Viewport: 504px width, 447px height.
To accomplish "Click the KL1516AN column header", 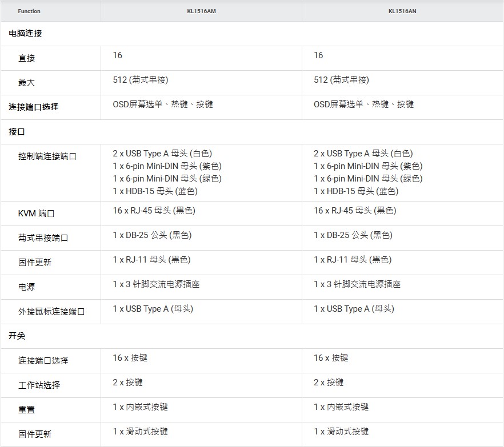I will pyautogui.click(x=402, y=11).
